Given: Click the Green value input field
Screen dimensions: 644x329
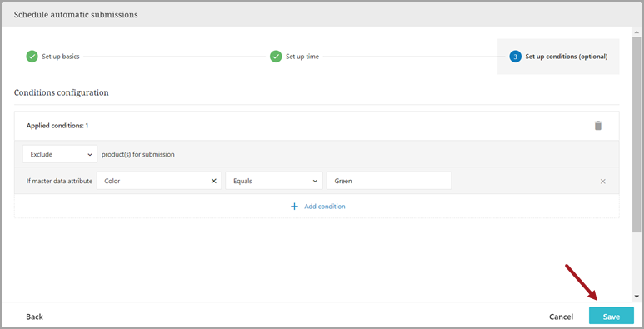Looking at the screenshot, I should [389, 181].
